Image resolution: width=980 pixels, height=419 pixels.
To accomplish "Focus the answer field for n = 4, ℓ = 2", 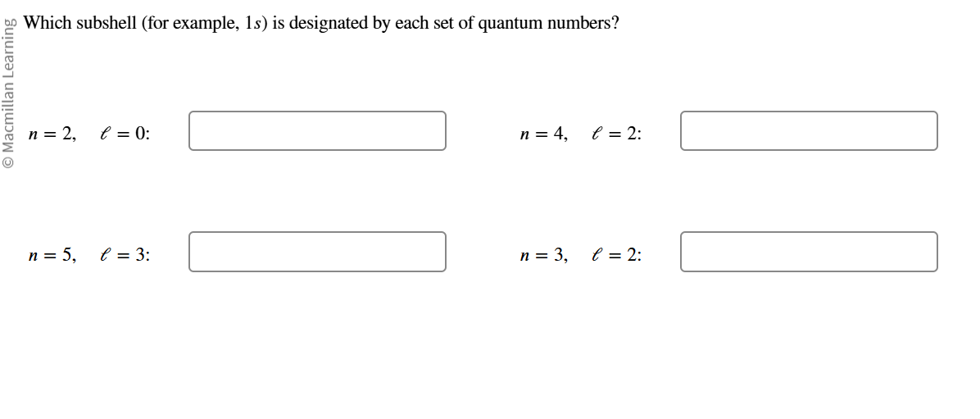I will click(x=809, y=130).
